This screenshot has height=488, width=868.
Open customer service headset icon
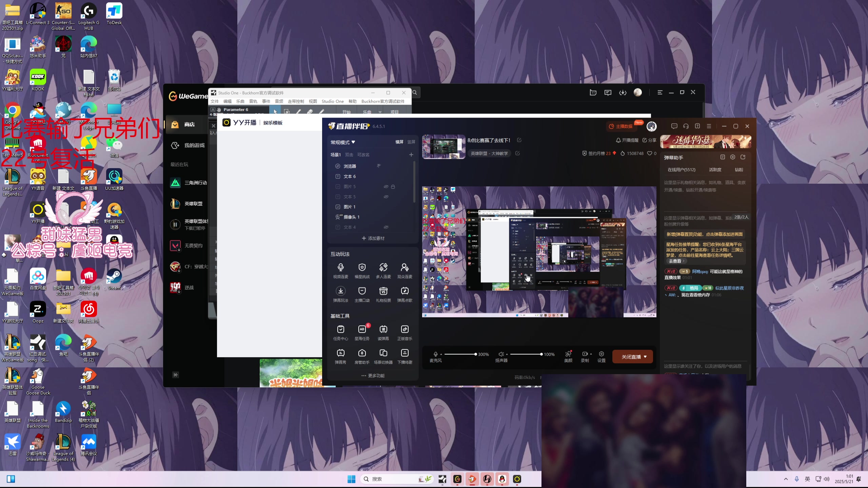[686, 126]
